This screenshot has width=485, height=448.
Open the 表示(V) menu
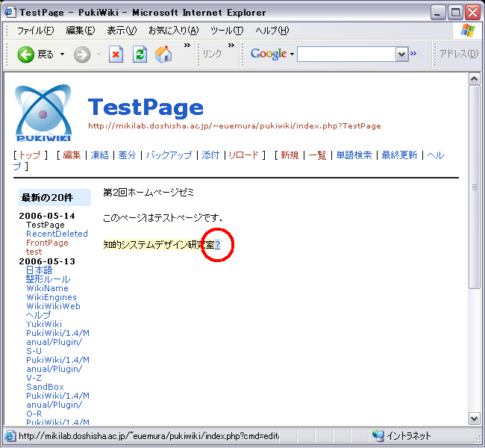click(122, 31)
